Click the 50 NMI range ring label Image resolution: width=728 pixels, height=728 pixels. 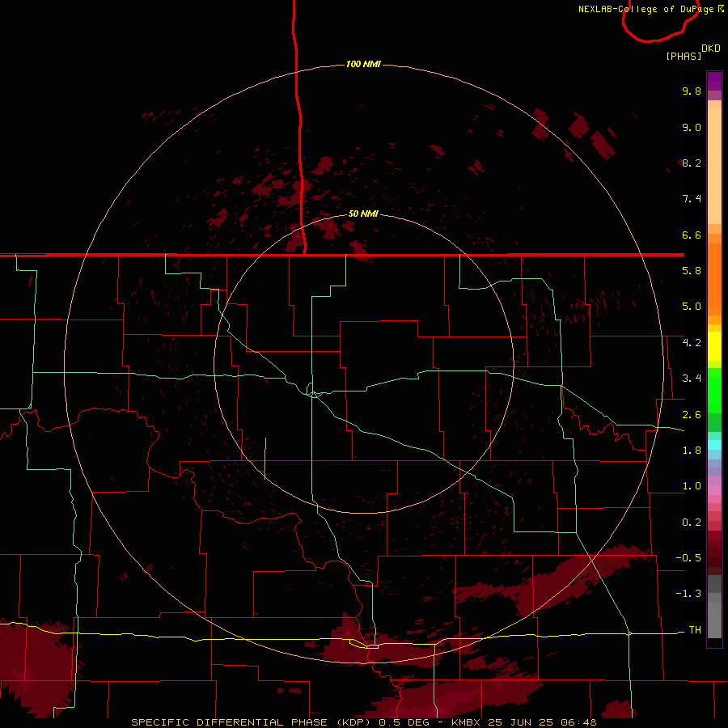pos(363,214)
